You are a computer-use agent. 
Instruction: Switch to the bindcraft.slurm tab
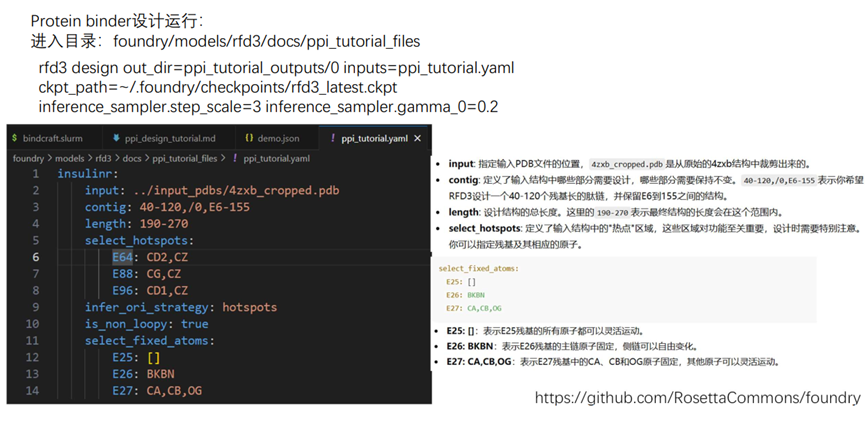(52, 138)
